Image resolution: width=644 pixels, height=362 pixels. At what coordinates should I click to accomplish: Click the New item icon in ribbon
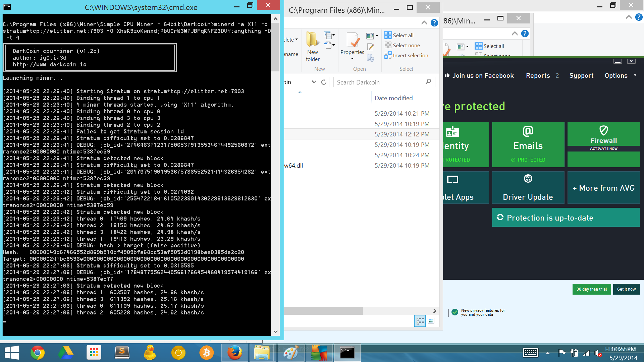click(328, 35)
